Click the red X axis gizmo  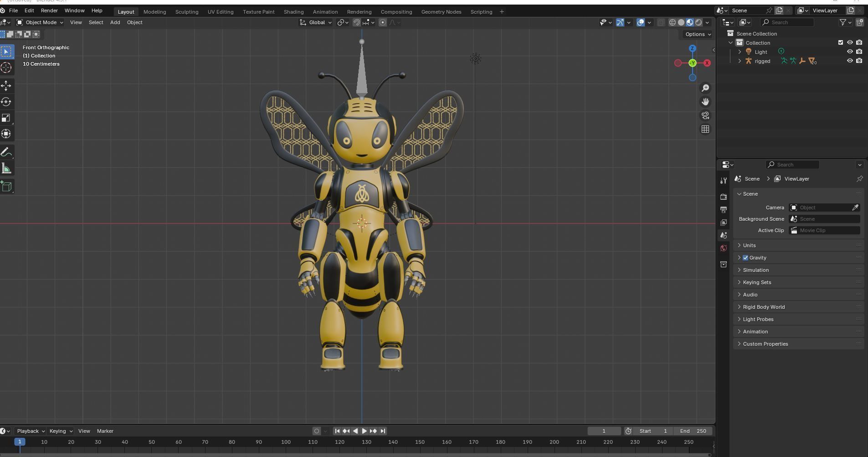[x=707, y=63]
